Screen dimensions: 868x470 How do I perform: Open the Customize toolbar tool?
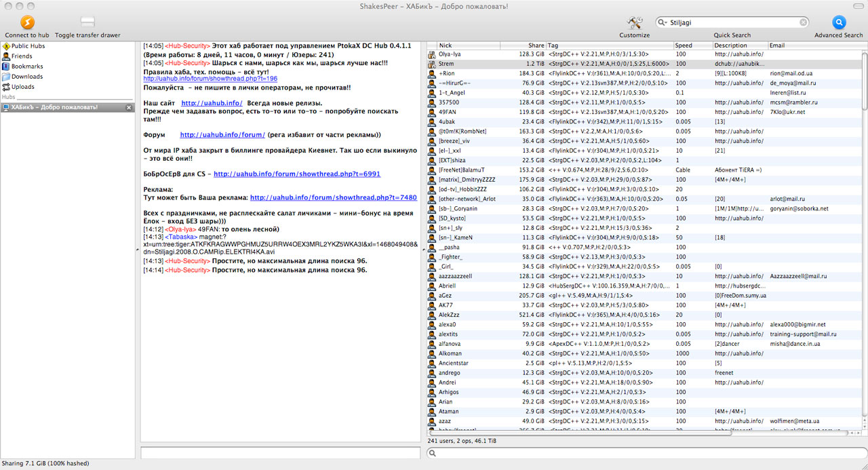(634, 22)
